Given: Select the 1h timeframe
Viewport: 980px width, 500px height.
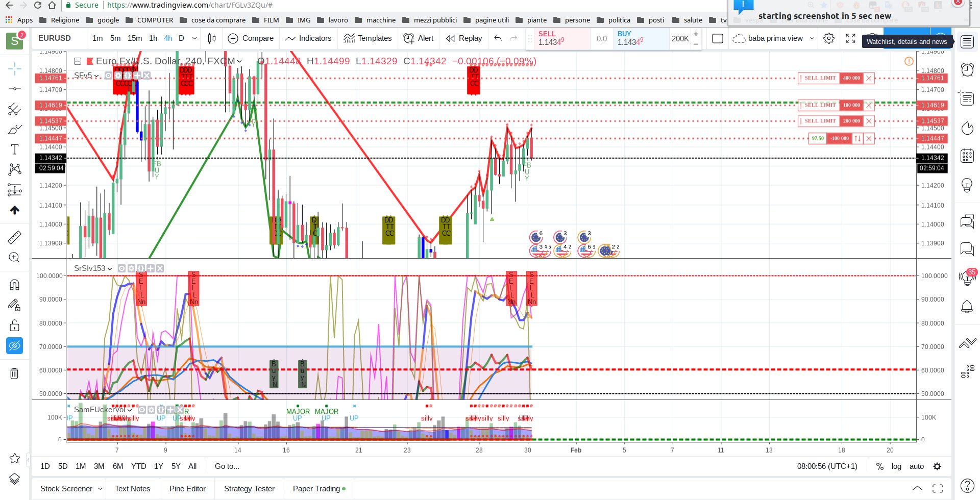Looking at the screenshot, I should coord(153,38).
